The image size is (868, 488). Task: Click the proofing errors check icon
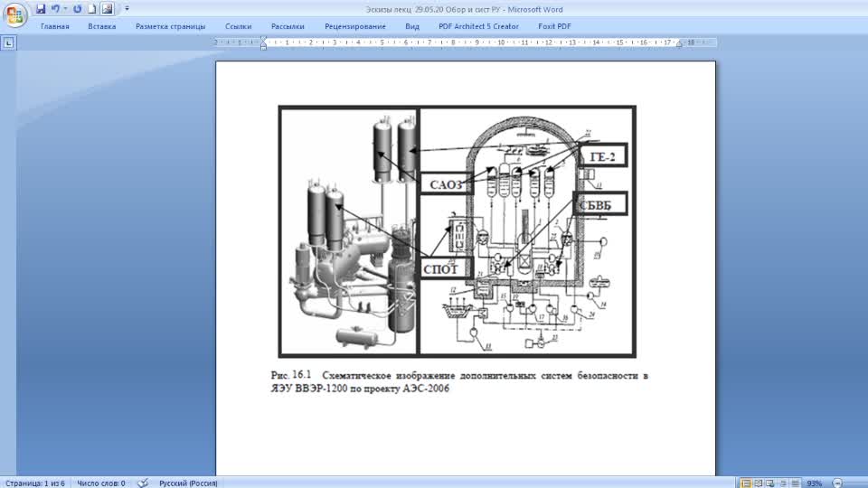coord(143,483)
